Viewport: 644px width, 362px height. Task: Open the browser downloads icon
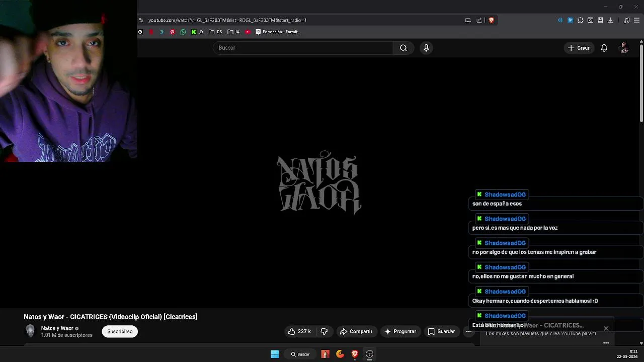click(610, 20)
